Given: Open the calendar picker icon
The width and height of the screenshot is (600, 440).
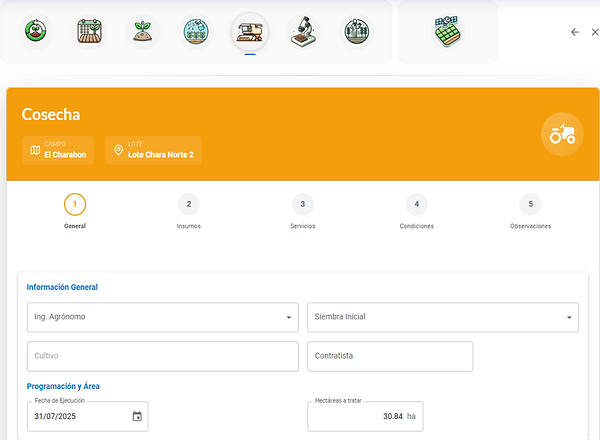Looking at the screenshot, I should tap(137, 416).
